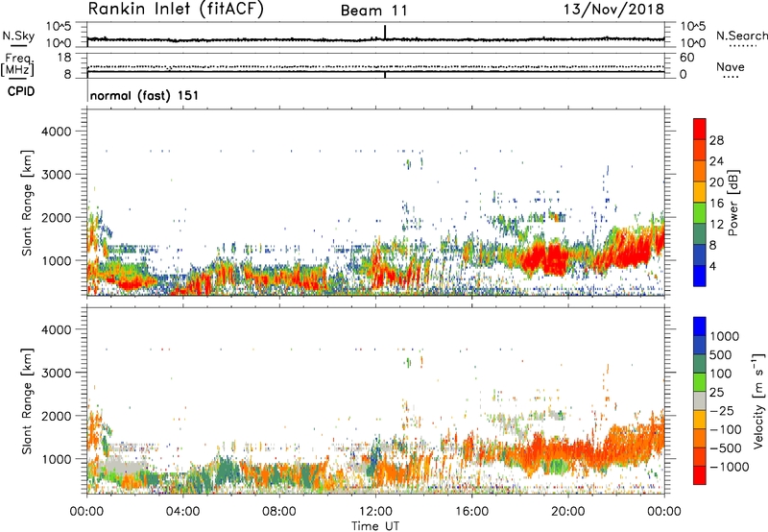Click the "4000" range tick on velocity panel
768x532 pixels.
pyautogui.click(x=57, y=329)
